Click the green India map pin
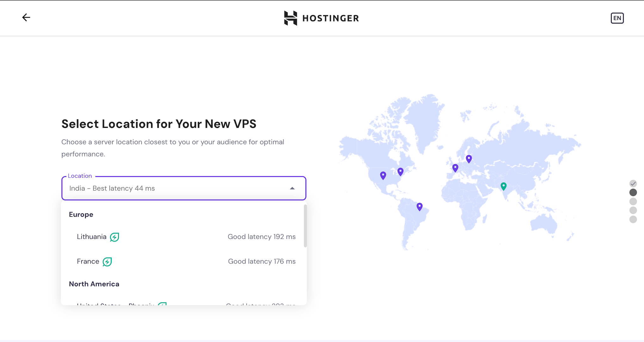 [x=504, y=186]
